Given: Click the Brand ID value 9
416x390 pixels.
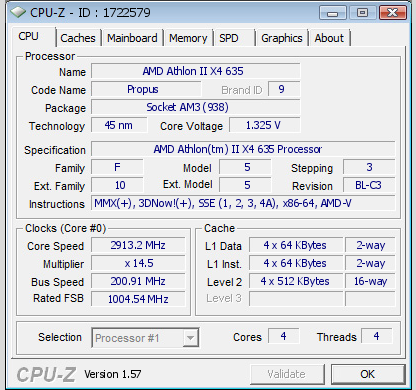Looking at the screenshot, I should coord(284,89).
